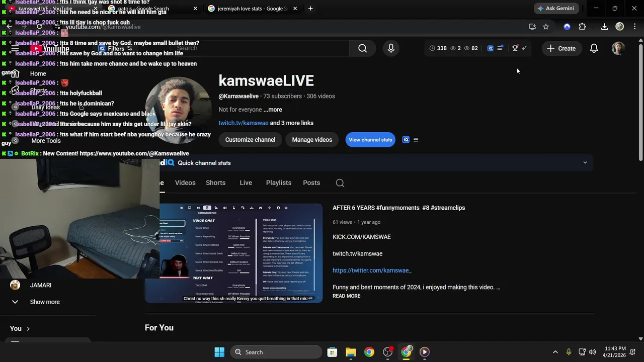Click the taskbar microphone indicator
644x362 pixels.
(x=569, y=352)
